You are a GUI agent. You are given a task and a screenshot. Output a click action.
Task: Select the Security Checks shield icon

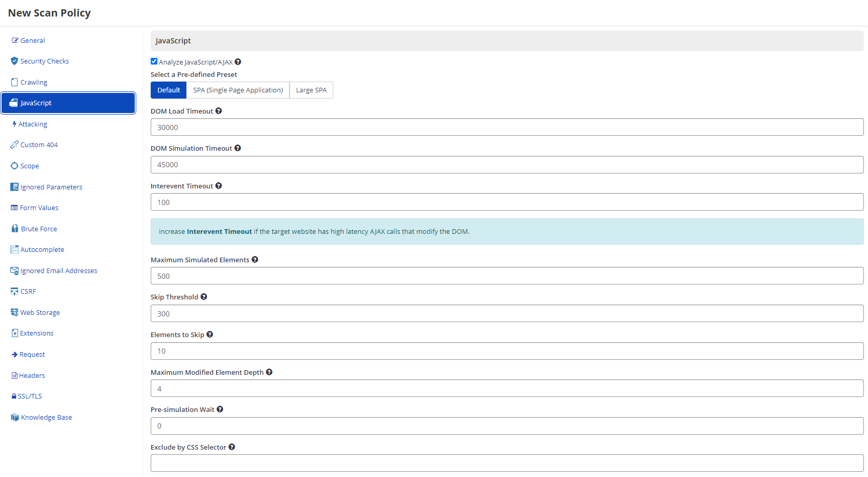[x=14, y=61]
